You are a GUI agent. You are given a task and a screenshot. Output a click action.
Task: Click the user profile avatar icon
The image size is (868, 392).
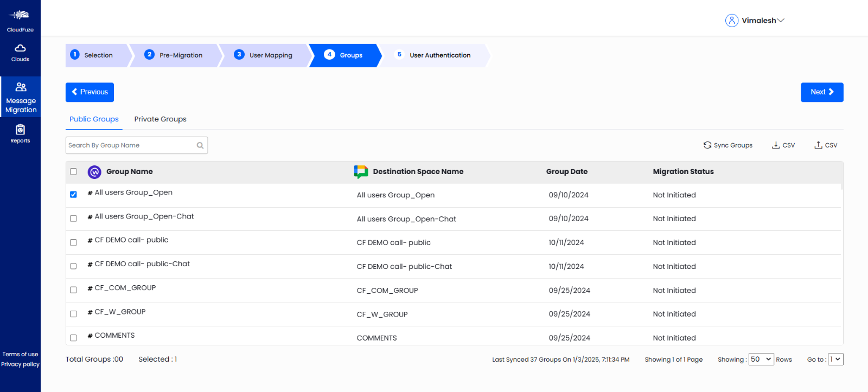pos(732,21)
